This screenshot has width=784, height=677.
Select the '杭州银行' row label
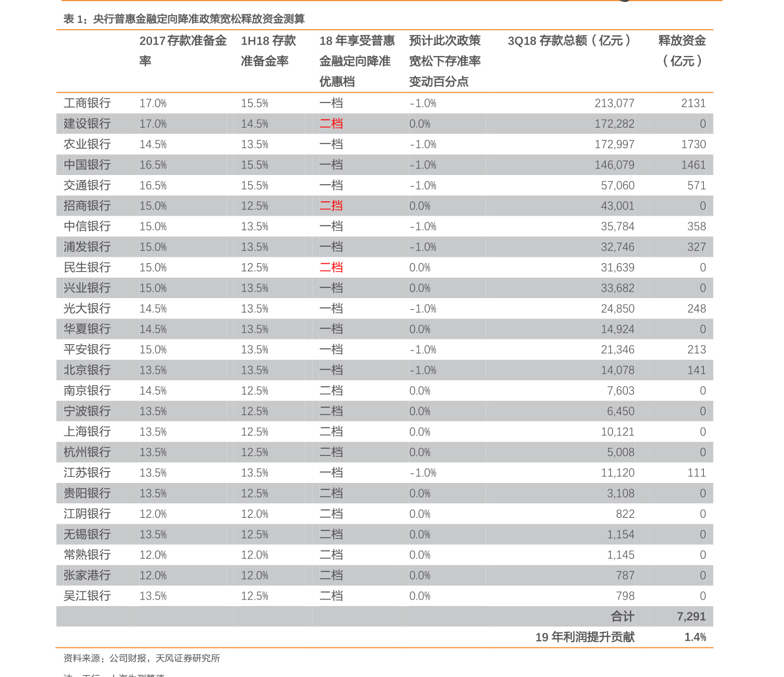coord(87,452)
